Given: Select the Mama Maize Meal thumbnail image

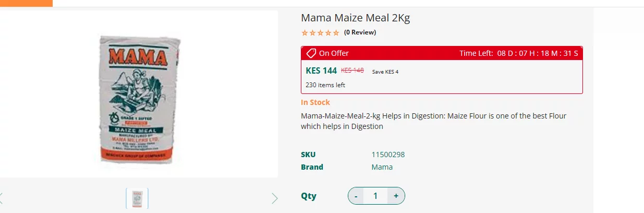Looking at the screenshot, I should (x=137, y=198).
